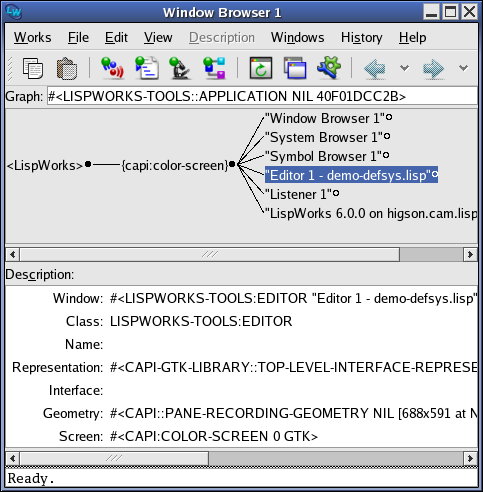The width and height of the screenshot is (483, 492).
Task: Click the Graph input field
Action: coord(262,96)
